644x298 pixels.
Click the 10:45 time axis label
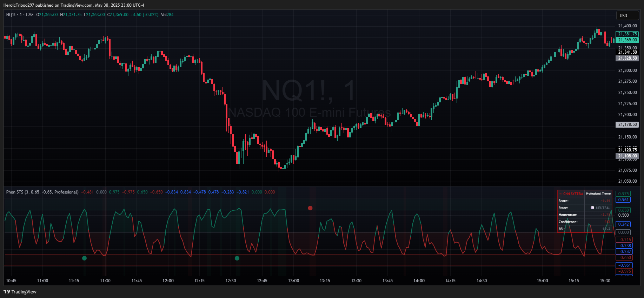[11, 281]
